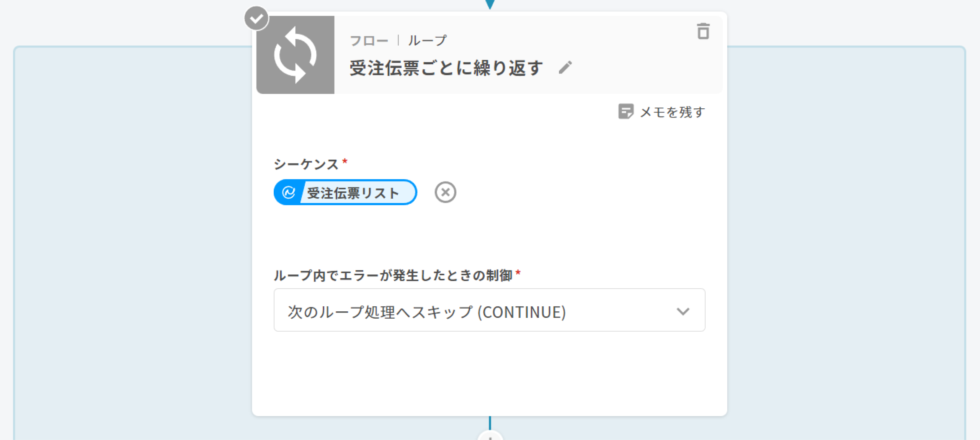Screen dimensions: 980x440
Task: Click the blue connector line under the card
Action: (x=490, y=423)
